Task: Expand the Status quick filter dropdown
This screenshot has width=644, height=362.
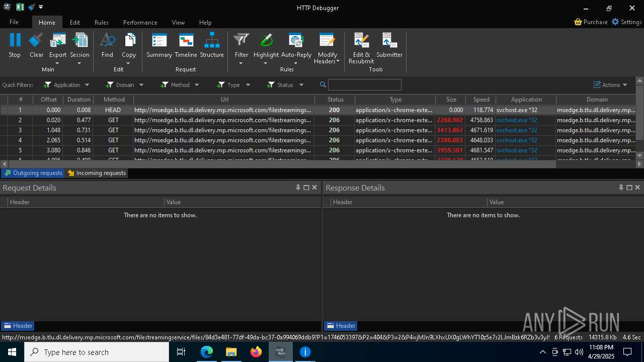Action: pyautogui.click(x=301, y=85)
